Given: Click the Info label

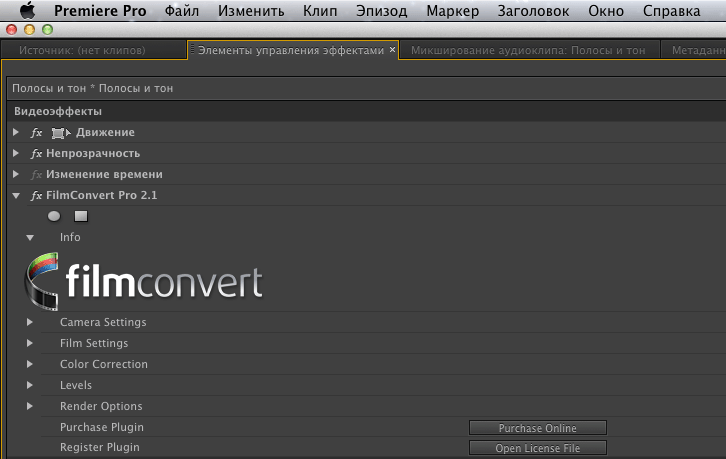Looking at the screenshot, I should click(x=70, y=237).
